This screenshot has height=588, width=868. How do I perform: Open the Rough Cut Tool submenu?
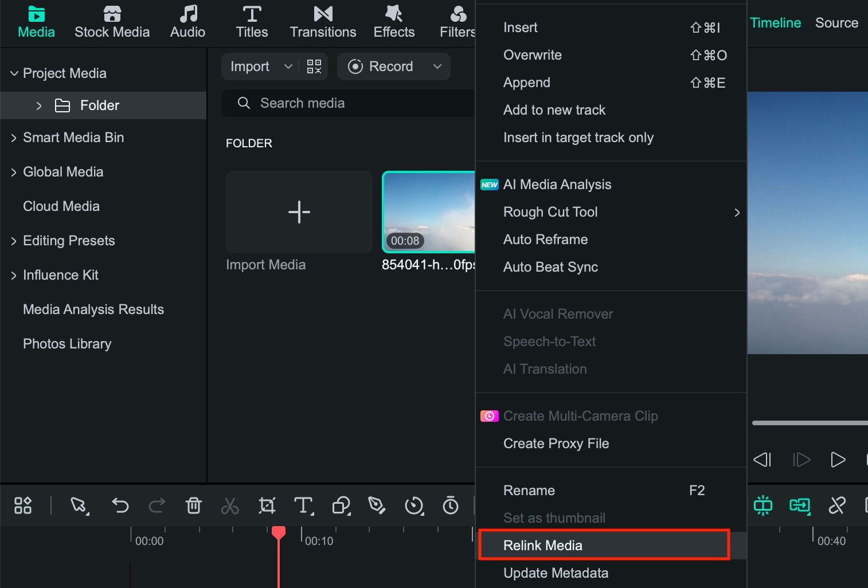(611, 212)
